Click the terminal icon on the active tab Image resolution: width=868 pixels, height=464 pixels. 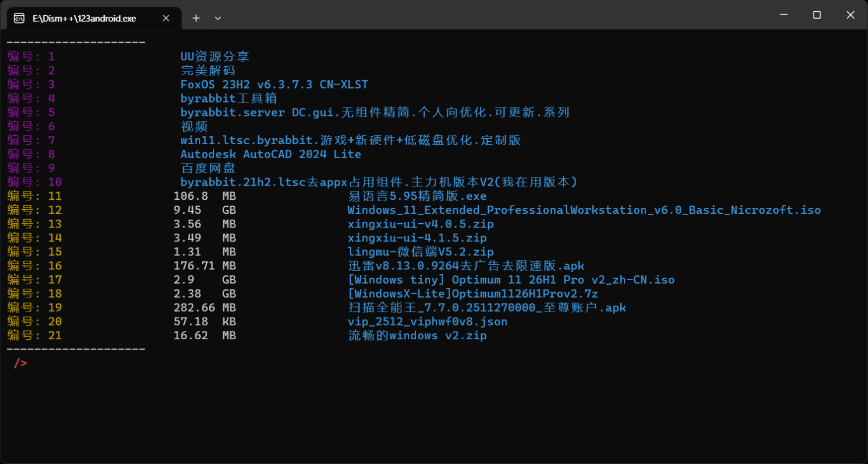(18, 18)
